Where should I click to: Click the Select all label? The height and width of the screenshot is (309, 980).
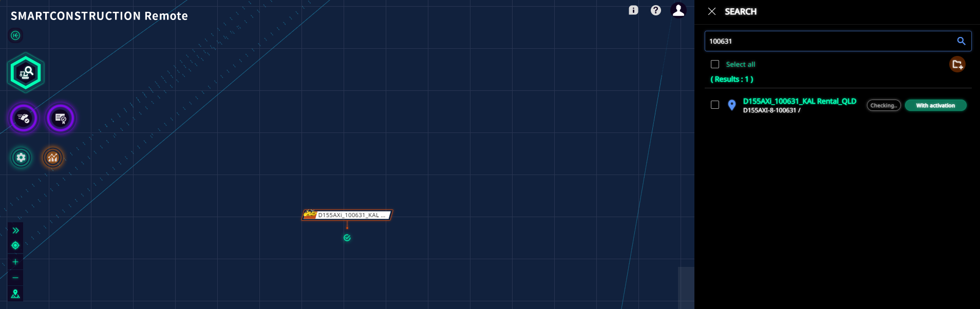(x=741, y=64)
